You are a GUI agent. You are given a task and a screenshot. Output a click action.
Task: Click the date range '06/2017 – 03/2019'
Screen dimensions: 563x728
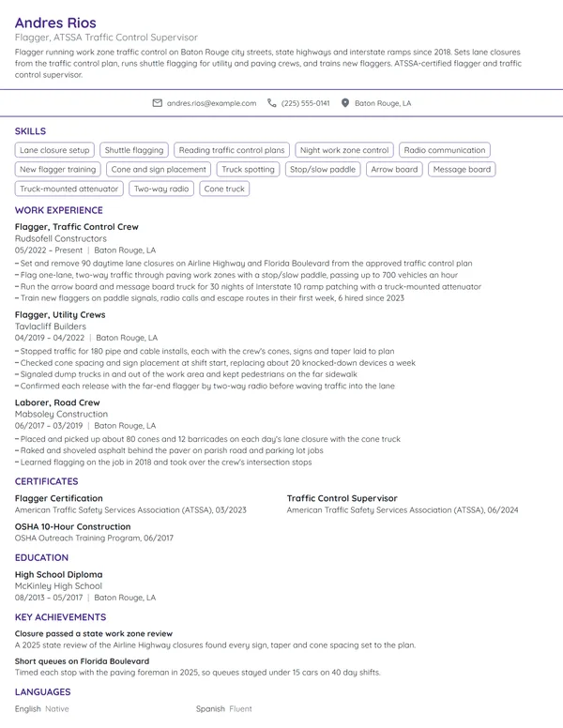49,426
